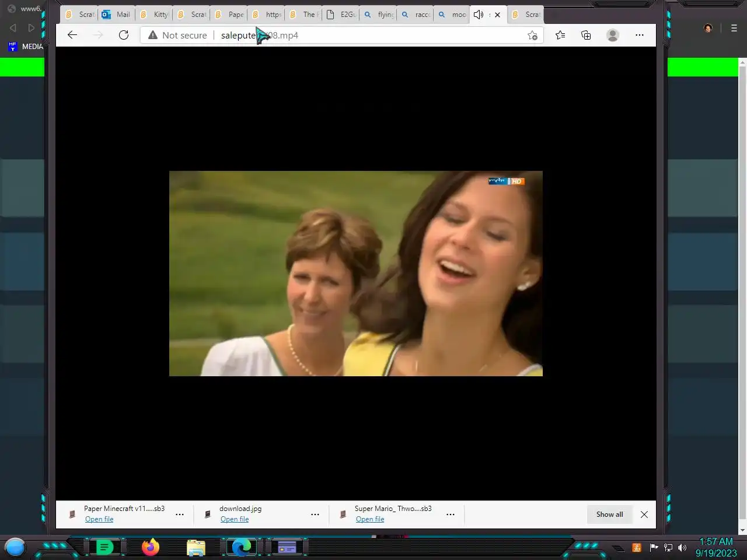Open the Scrat tab between Kitty and Pape

pos(191,15)
